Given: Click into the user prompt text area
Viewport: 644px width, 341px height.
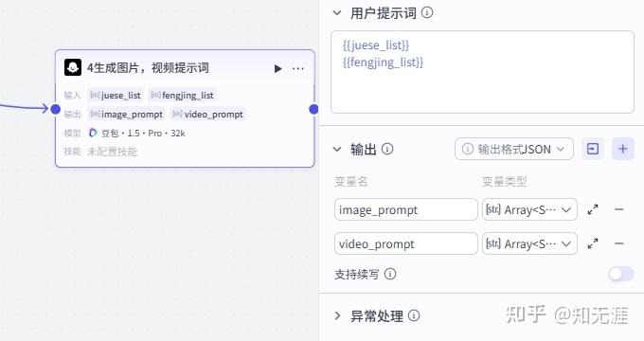Looking at the screenshot, I should click(482, 72).
